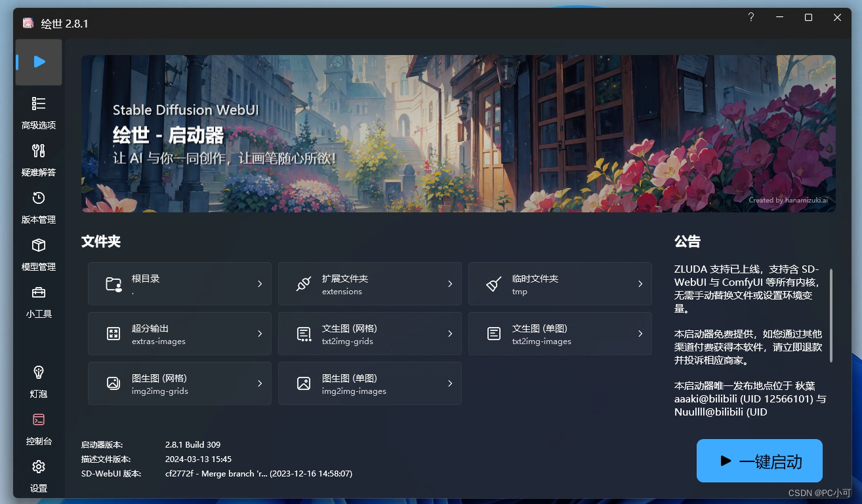Click the announcement panel scrollbar

coord(831,316)
